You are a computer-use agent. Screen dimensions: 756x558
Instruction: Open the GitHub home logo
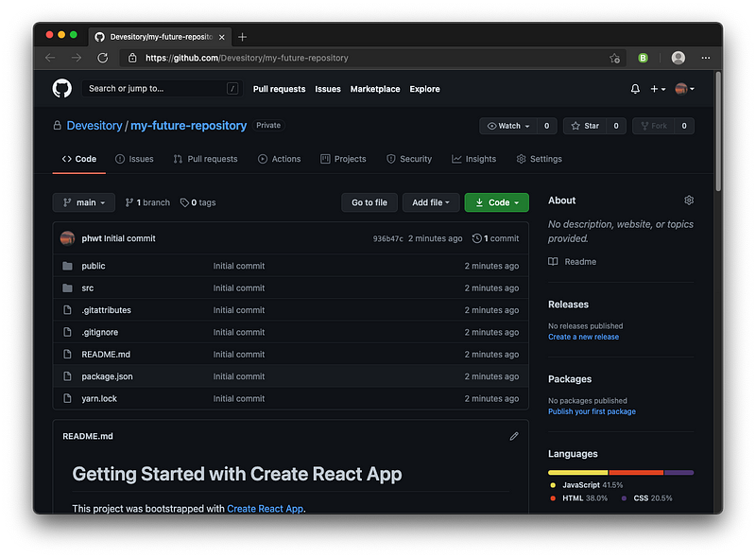click(x=61, y=88)
